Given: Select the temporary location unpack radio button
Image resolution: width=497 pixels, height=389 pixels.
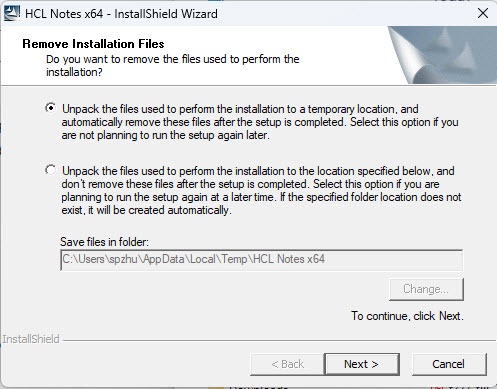Looking at the screenshot, I should (51, 108).
